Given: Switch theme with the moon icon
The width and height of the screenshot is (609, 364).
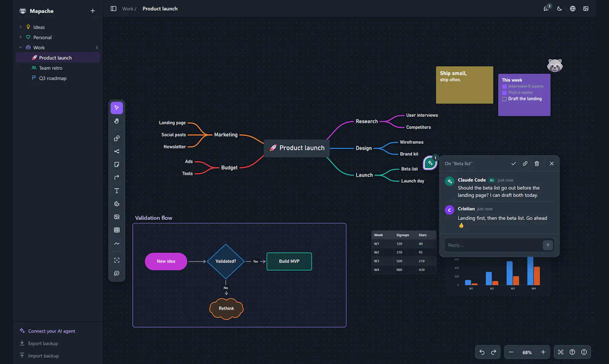Looking at the screenshot, I should click(x=560, y=9).
